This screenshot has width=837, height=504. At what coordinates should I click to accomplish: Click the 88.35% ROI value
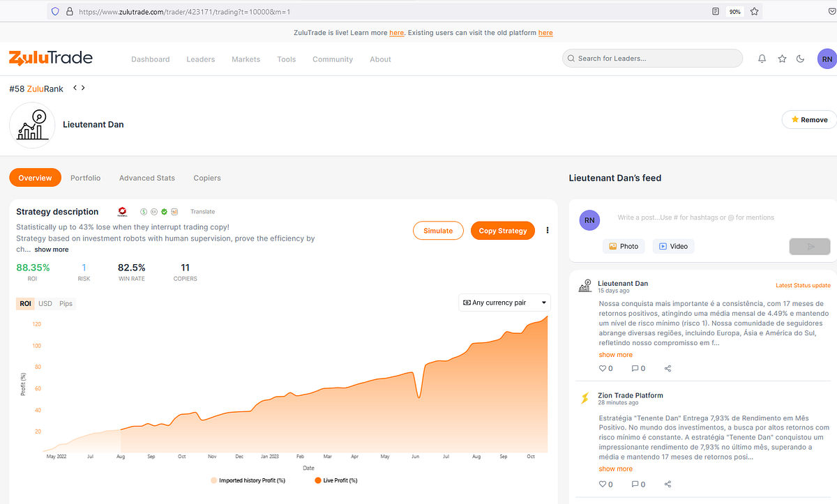click(33, 268)
